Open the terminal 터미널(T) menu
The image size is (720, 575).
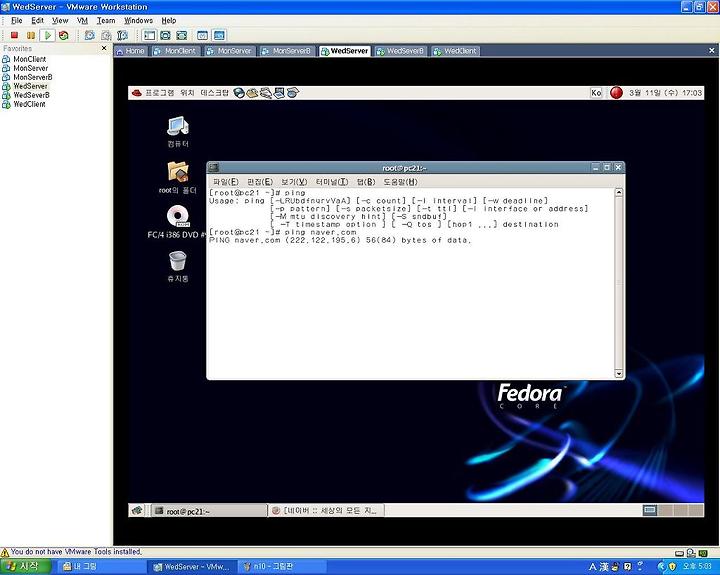point(332,182)
